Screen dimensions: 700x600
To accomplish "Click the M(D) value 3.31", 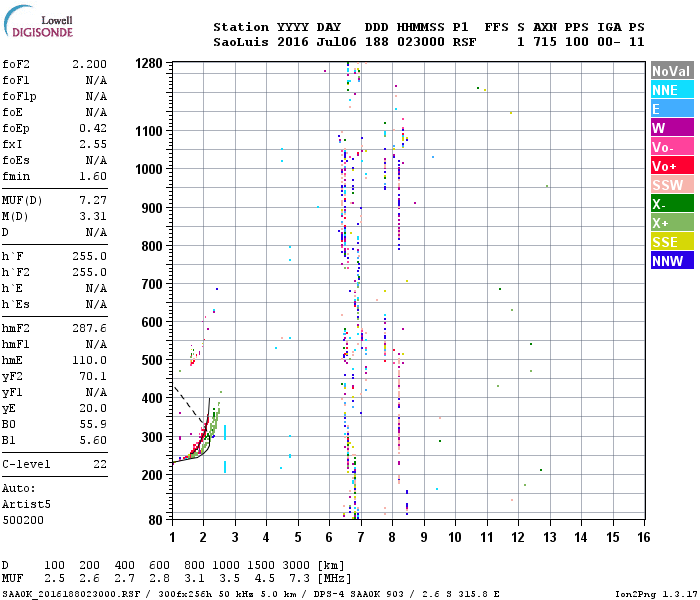I will click(93, 216).
